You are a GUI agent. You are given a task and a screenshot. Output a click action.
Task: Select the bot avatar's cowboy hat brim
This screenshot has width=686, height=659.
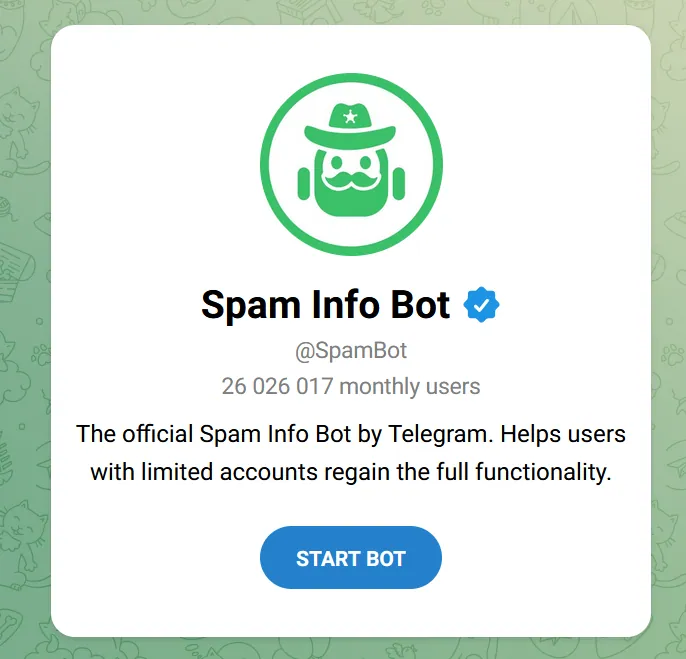click(350, 135)
